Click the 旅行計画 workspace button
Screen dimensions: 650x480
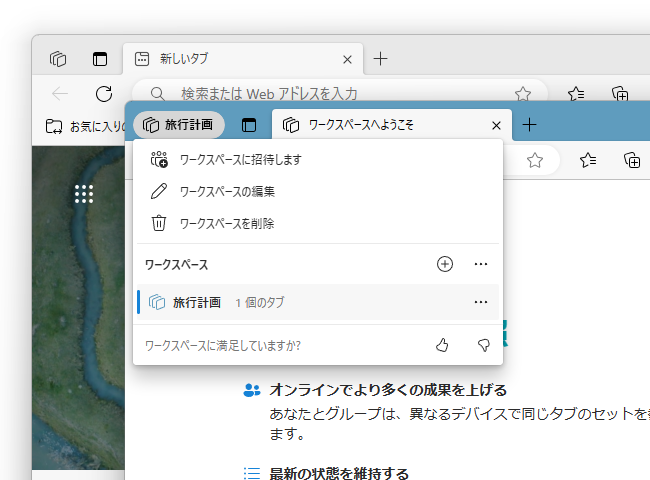pyautogui.click(x=179, y=125)
